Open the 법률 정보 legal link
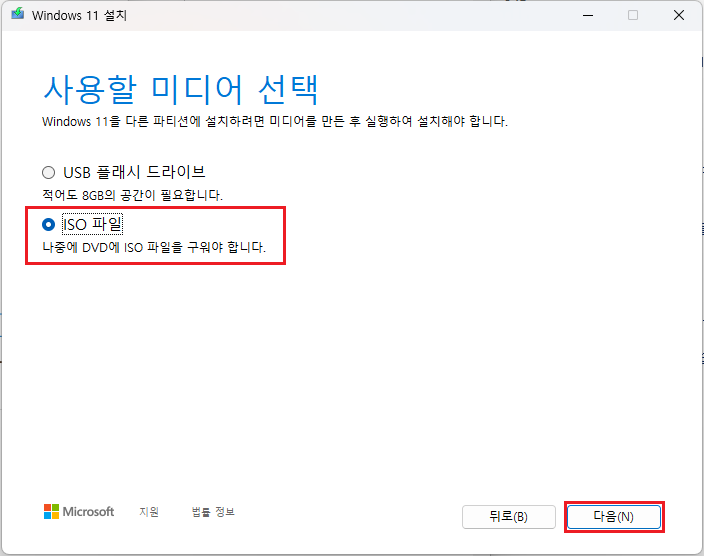Screen dimensions: 704x556 213,512
